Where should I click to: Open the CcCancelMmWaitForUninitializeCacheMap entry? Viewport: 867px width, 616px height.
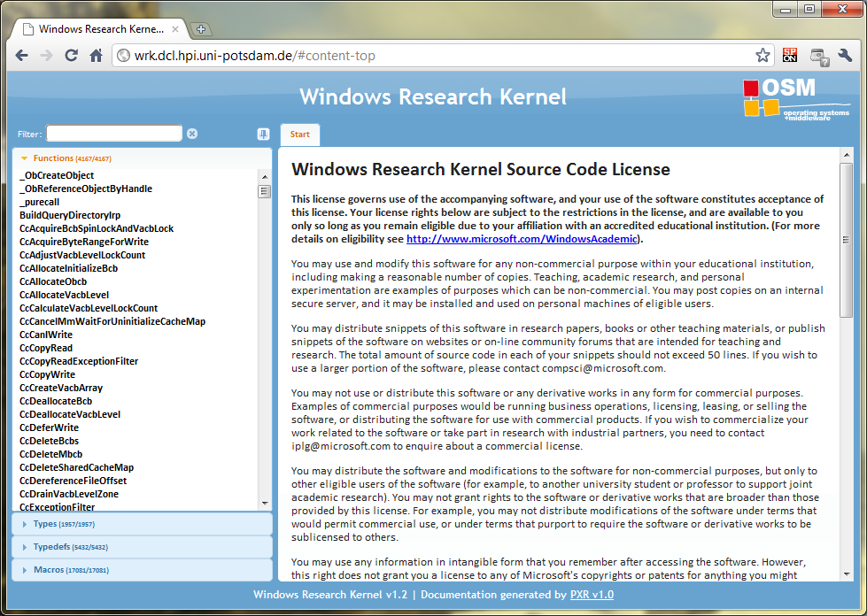coord(112,321)
